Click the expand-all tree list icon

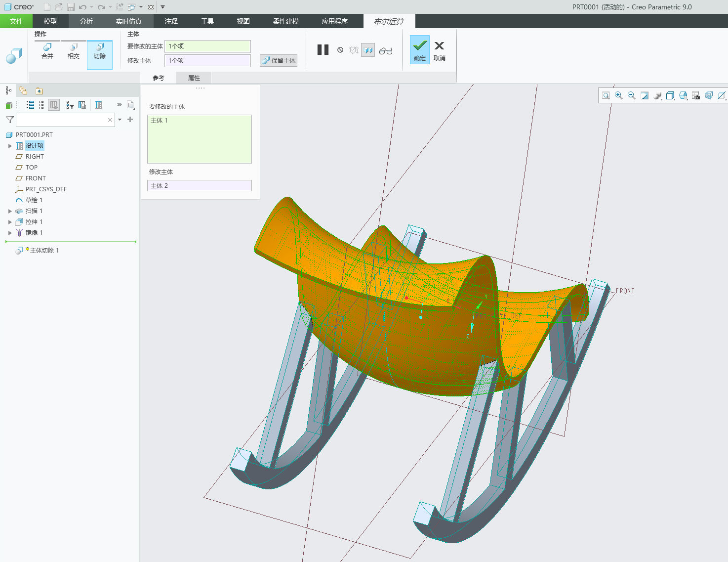tap(30, 105)
